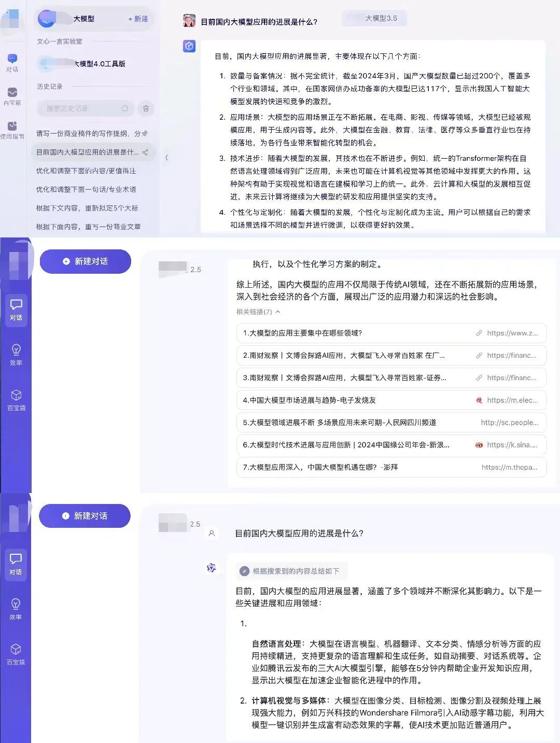
Task: Click link icon on 1.大模型的应用主要集中在哪些领域 row
Action: [479, 333]
